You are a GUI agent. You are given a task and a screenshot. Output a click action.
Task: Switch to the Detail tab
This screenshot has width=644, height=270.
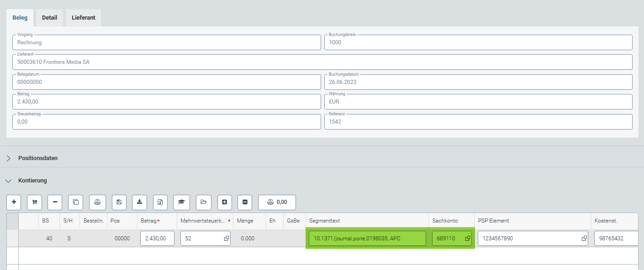pos(49,18)
